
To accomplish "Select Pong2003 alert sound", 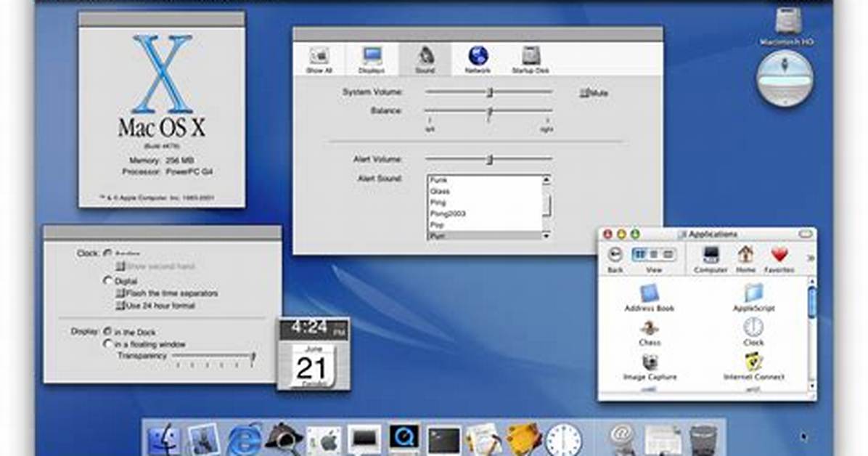I will click(484, 213).
